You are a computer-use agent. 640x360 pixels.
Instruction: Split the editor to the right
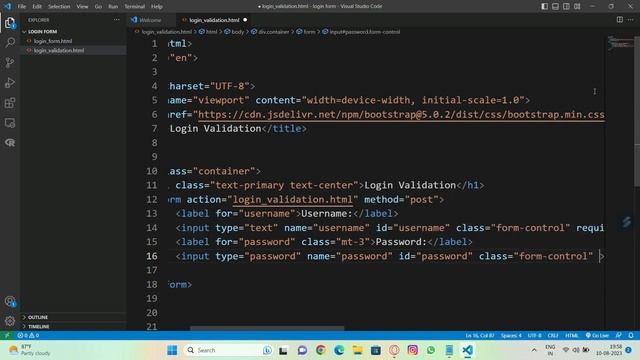620,20
